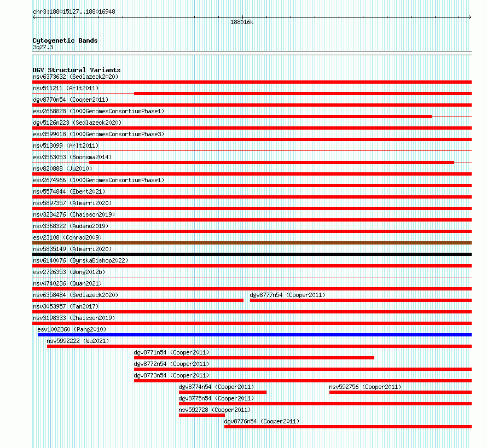Open nsv6140076 (ByrskaBishop2022) label
This screenshot has height=448, width=487.
point(80,260)
